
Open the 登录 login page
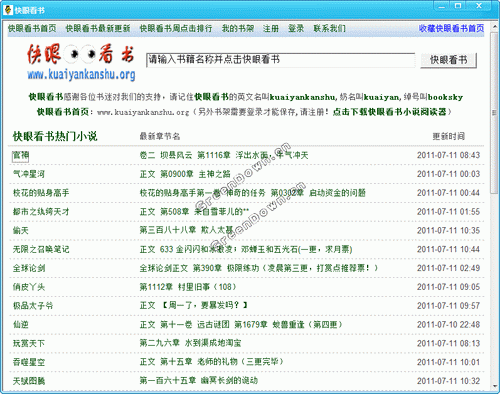coord(296,28)
